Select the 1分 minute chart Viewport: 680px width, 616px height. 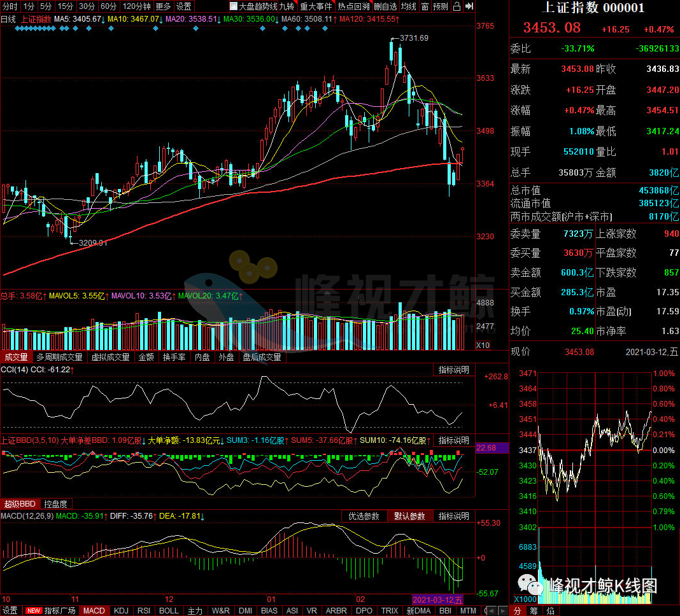(x=29, y=6)
